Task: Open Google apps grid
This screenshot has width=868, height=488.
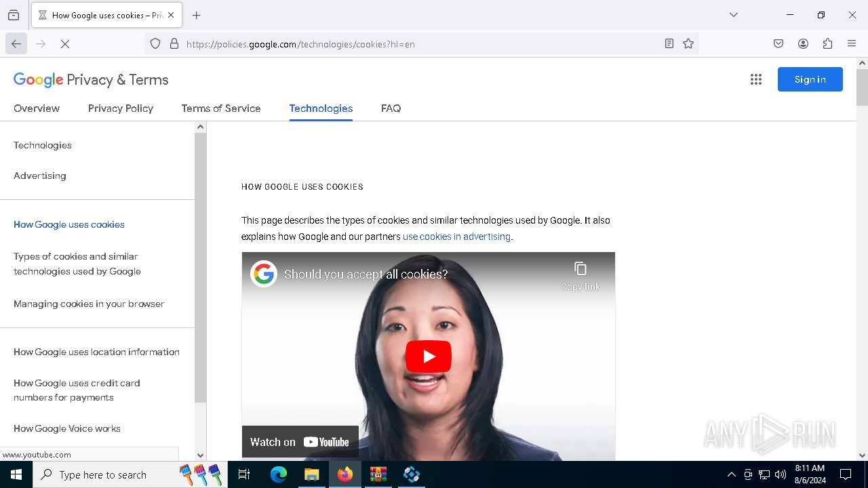Action: [x=756, y=79]
